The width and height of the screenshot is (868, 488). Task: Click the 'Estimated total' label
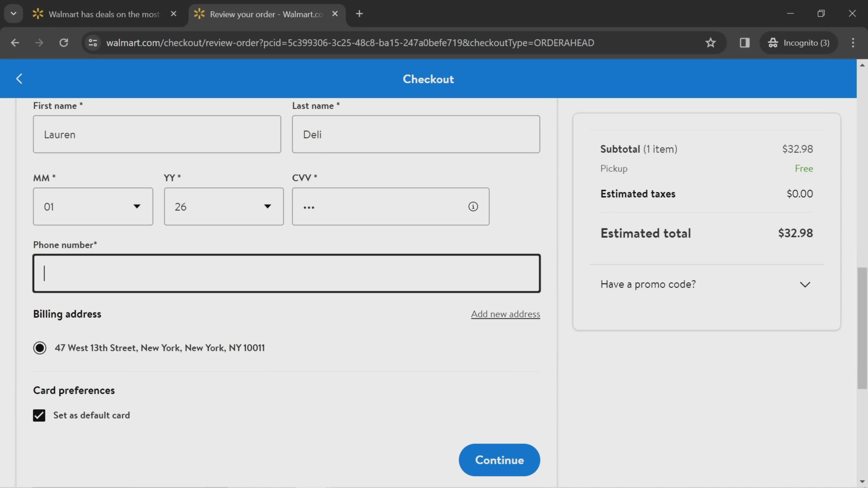point(646,233)
